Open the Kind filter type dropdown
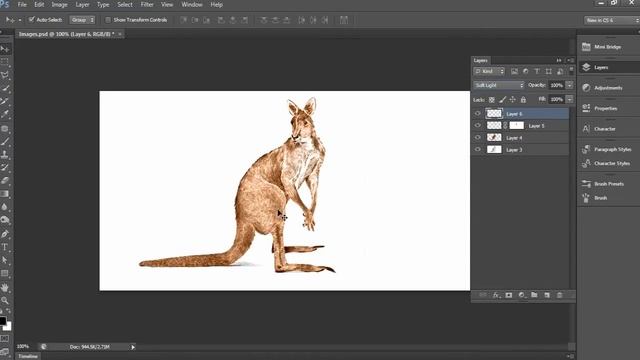 pyautogui.click(x=489, y=71)
